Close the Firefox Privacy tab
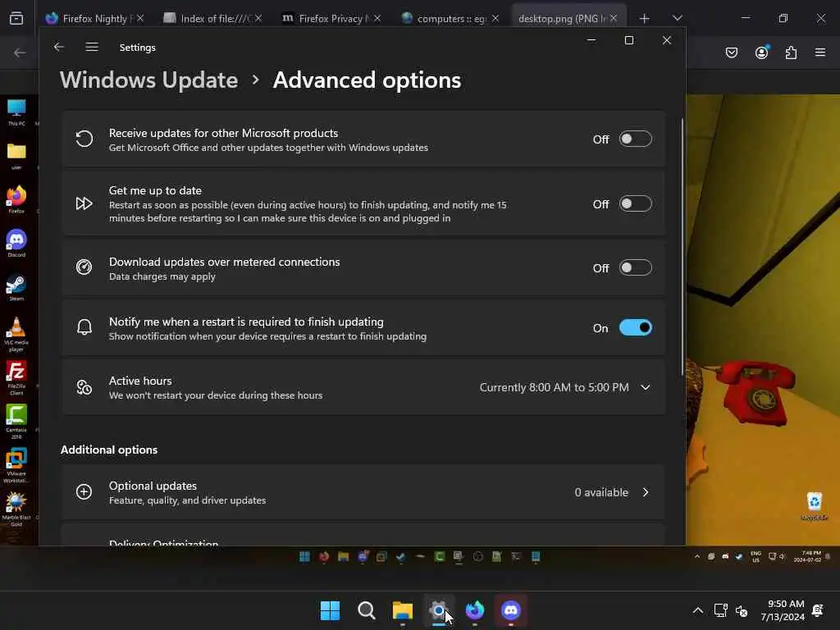840x630 pixels. (377, 18)
